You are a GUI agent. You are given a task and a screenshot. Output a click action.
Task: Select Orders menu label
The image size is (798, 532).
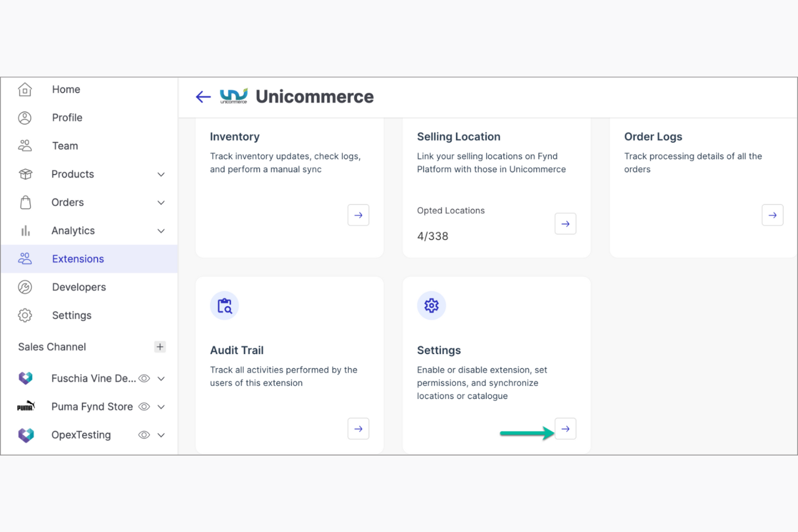click(67, 203)
